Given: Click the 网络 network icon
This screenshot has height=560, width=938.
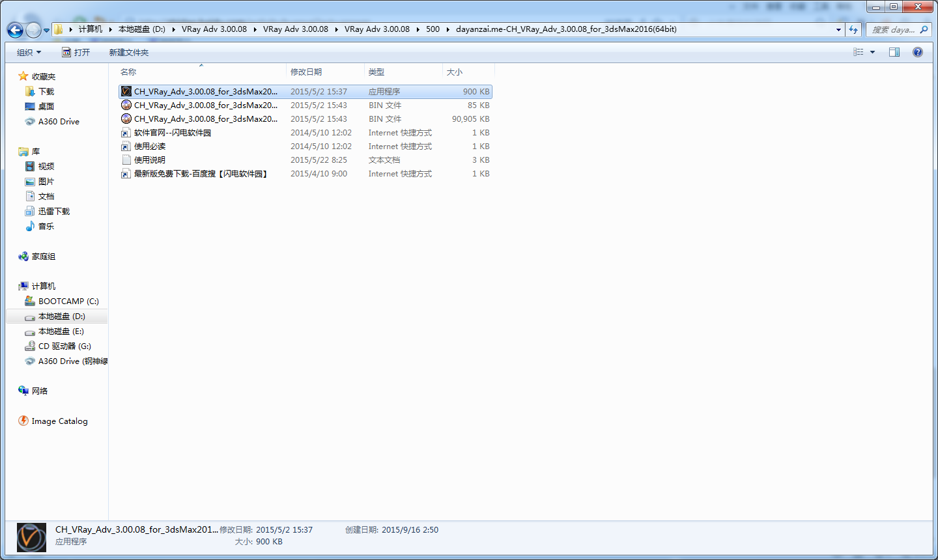Looking at the screenshot, I should click(x=23, y=391).
